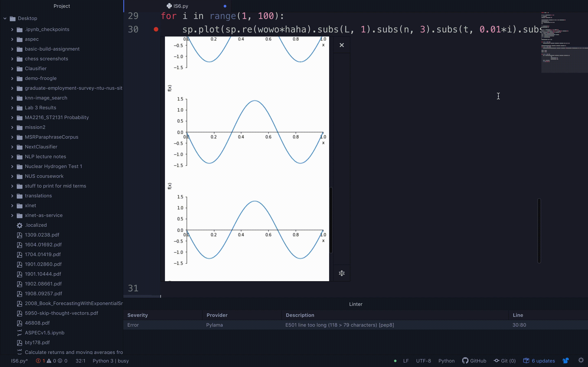Click the 6 updates package icon

(x=526, y=361)
